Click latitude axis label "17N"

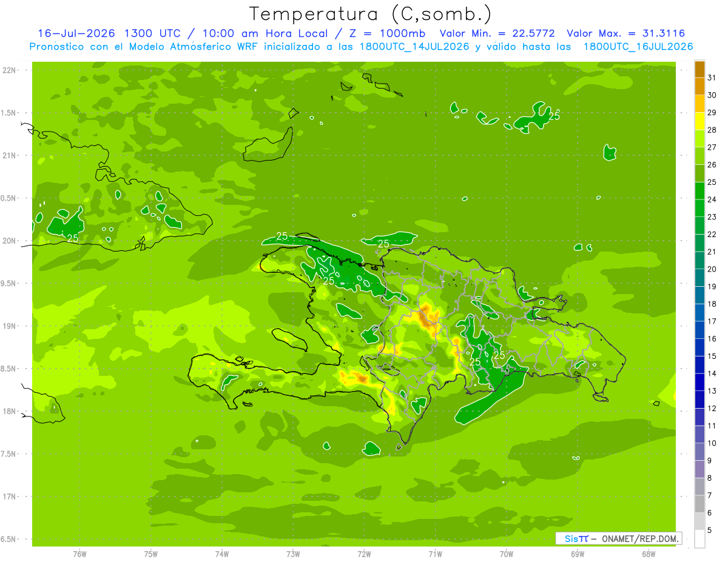(8, 497)
